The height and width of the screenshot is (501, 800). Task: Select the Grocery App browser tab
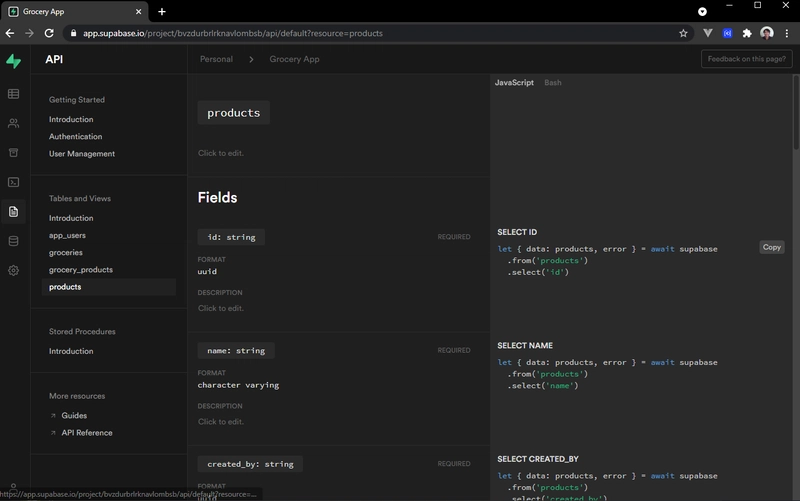pos(75,11)
